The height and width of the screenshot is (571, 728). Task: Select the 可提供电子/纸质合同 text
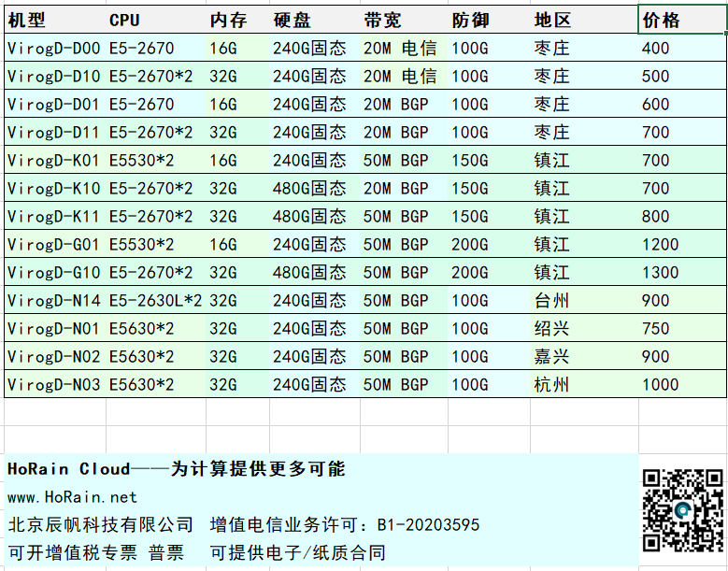pyautogui.click(x=297, y=553)
